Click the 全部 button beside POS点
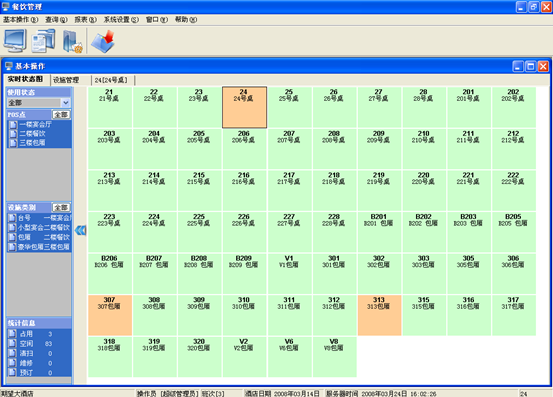The width and height of the screenshot is (553, 397). (x=61, y=115)
